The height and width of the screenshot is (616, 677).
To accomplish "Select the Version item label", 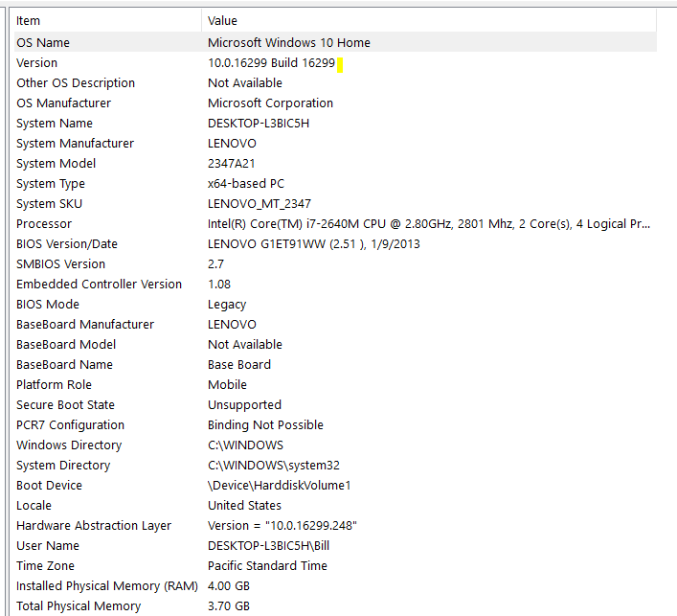I will [36, 62].
